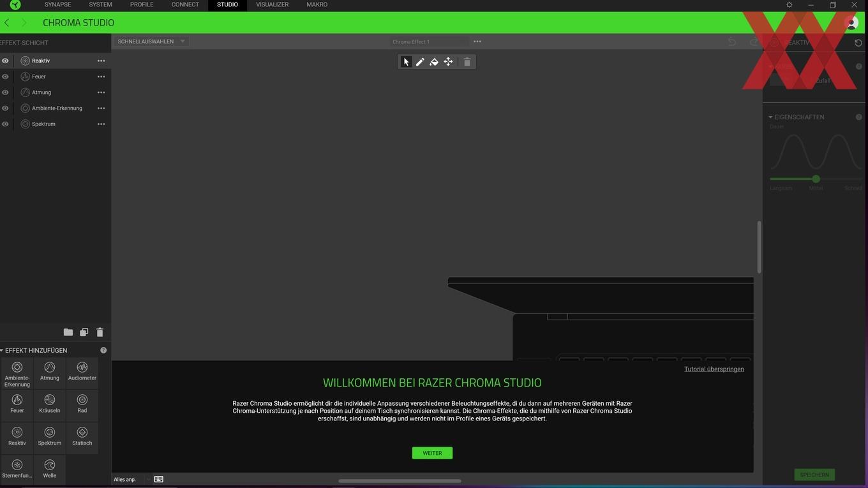The height and width of the screenshot is (488, 868).
Task: Click the Weiter button
Action: 432,453
